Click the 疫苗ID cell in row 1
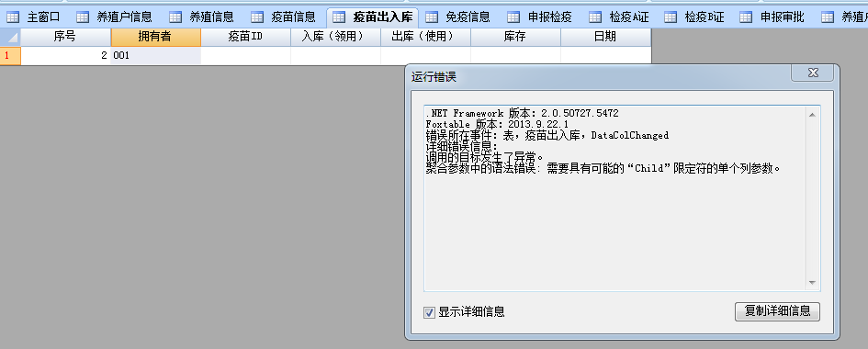Image resolution: width=868 pixels, height=349 pixels. pos(246,56)
